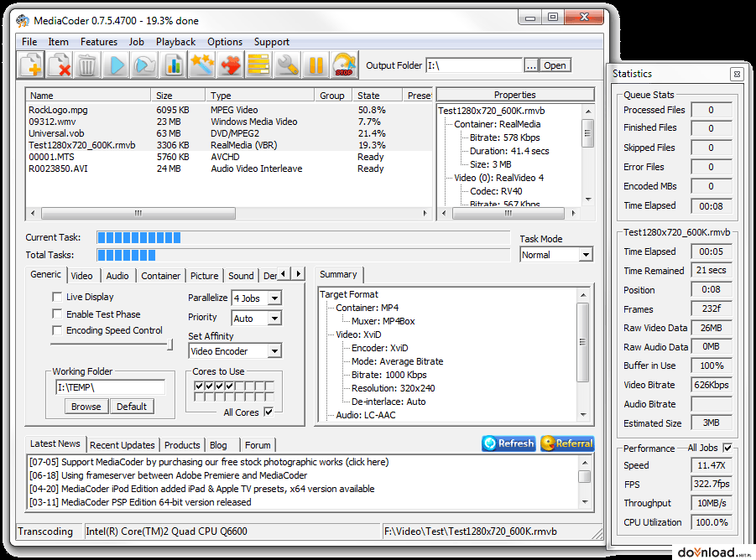Click the MediaCoder title bar app icon
This screenshot has height=560, width=756.
coord(22,21)
